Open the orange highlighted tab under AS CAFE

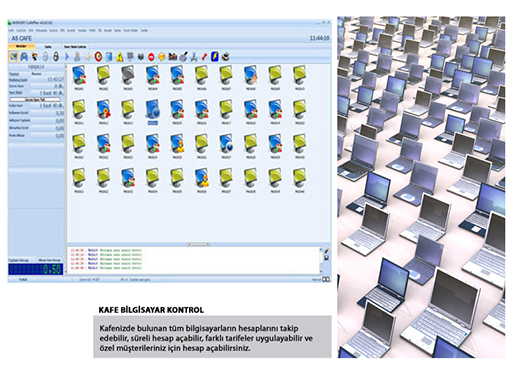tap(21, 46)
